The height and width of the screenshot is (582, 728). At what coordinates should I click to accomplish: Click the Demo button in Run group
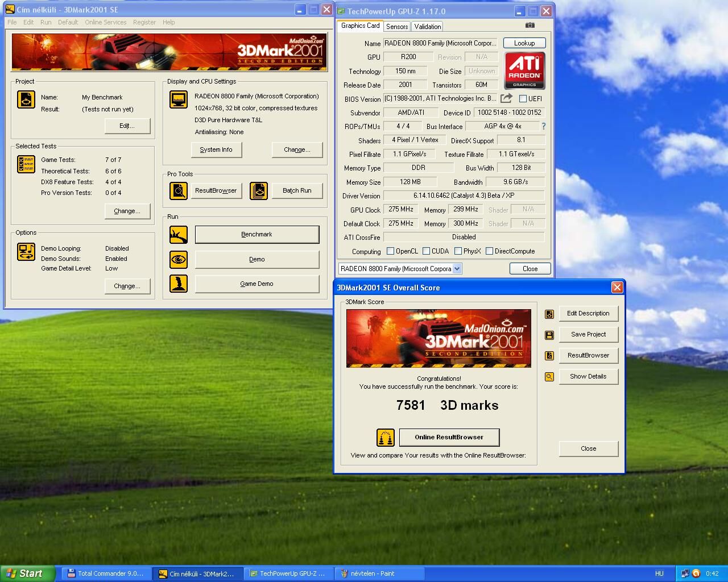click(257, 259)
